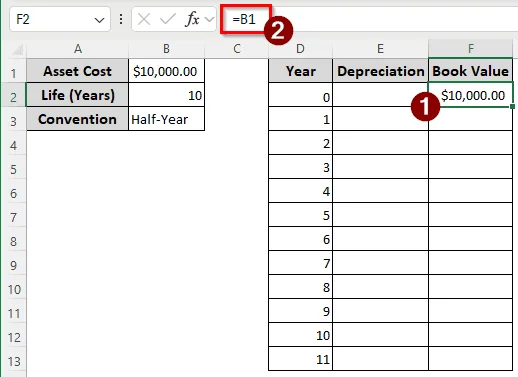The width and height of the screenshot is (518, 377).
Task: Click the Convention label cell
Action: [78, 119]
